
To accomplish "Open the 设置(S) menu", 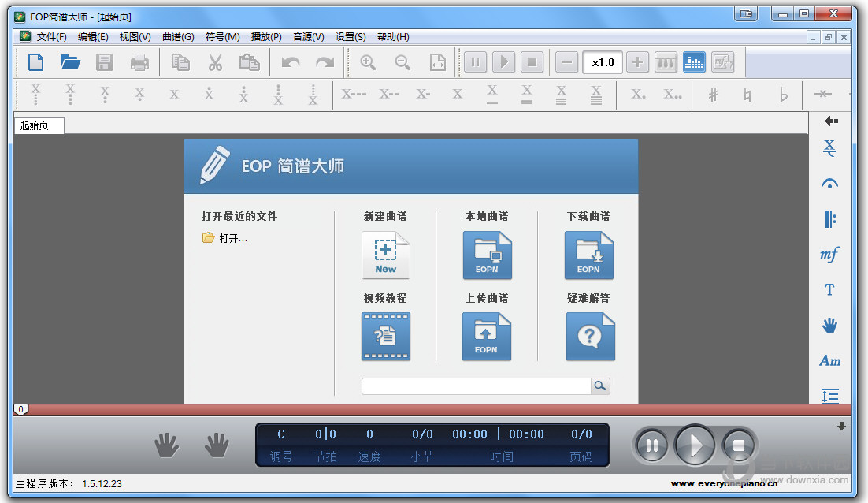I will [351, 36].
